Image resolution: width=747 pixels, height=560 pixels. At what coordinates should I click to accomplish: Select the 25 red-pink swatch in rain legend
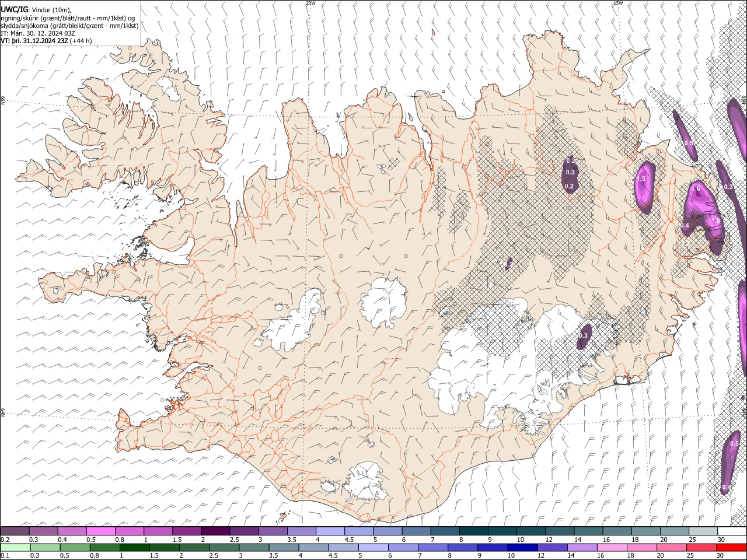[x=701, y=547]
